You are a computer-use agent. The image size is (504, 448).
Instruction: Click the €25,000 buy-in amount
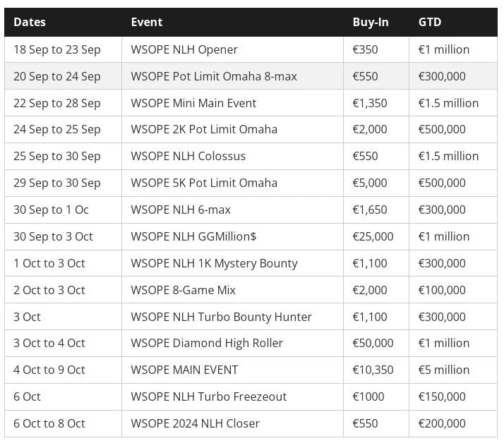click(x=373, y=236)
